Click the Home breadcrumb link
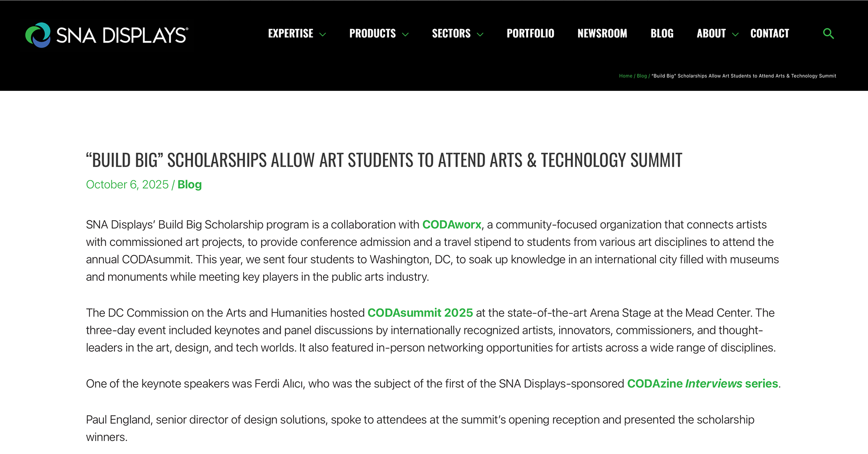Screen dimensions: 868x454 click(625, 76)
